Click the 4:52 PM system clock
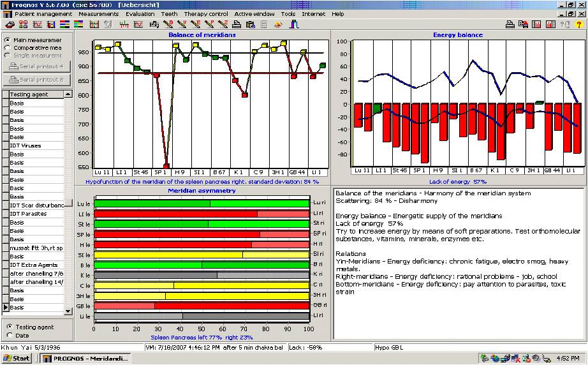Viewport: 588px width, 365px height. point(568,358)
